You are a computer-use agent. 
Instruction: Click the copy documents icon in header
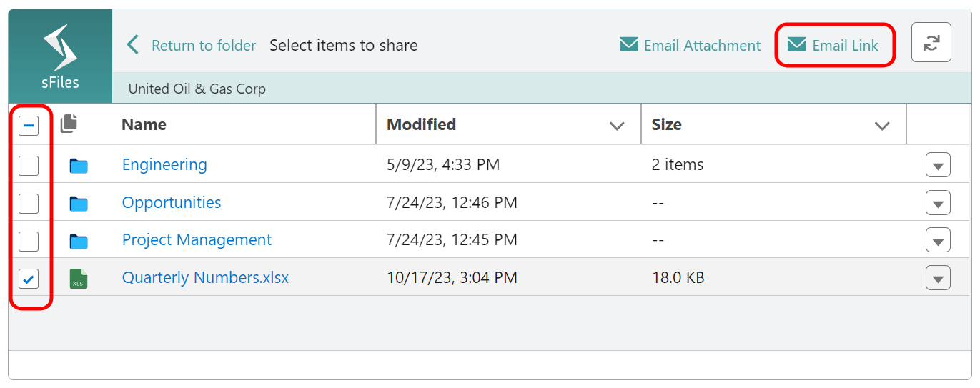[69, 124]
